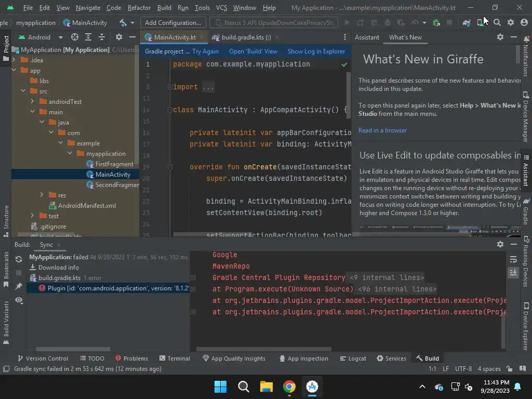
Task: Click the Build output horizontal scrollbar
Action: click(x=263, y=349)
